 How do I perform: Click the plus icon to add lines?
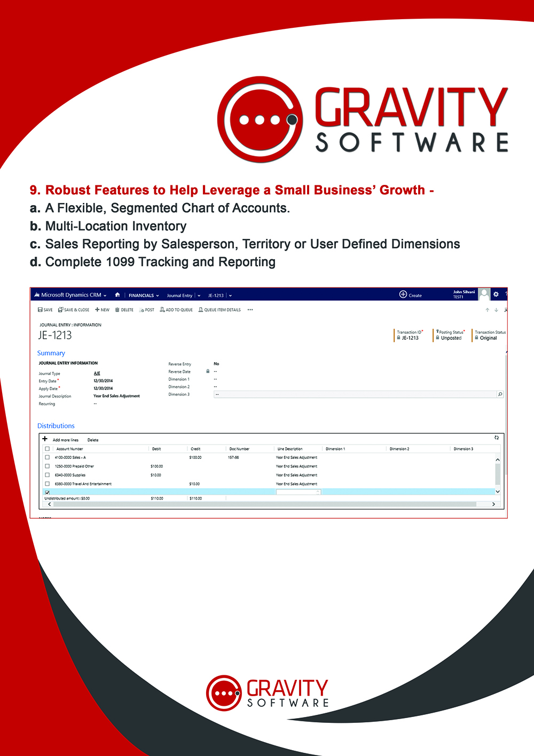tap(45, 439)
